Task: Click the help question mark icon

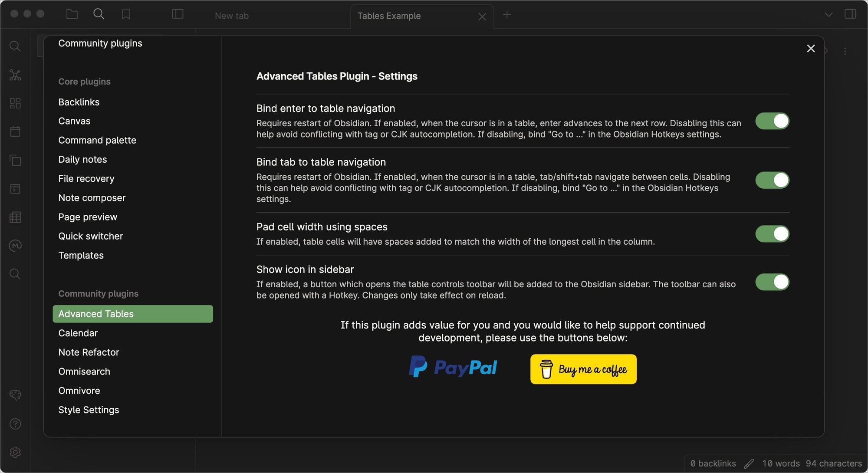Action: coord(15,424)
